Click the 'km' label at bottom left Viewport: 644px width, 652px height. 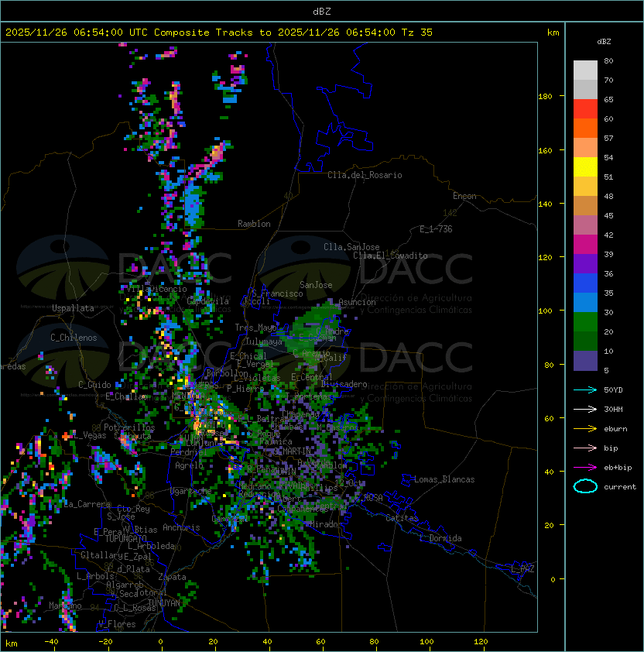click(x=12, y=643)
